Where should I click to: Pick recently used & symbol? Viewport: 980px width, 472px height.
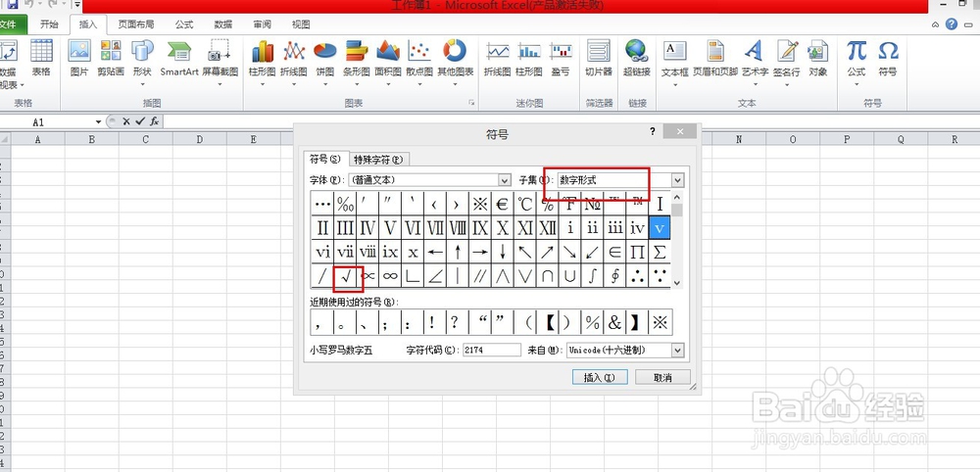pyautogui.click(x=614, y=323)
